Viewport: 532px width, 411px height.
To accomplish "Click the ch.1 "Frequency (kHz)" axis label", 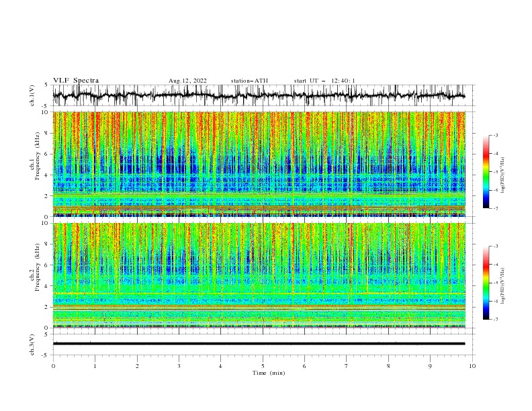I will coord(37,156).
